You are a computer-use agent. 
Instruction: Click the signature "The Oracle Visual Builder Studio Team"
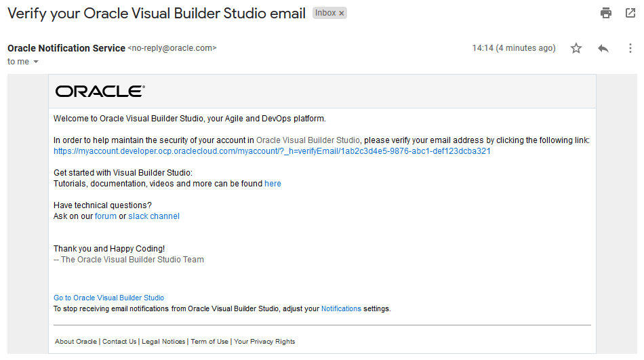132,260
